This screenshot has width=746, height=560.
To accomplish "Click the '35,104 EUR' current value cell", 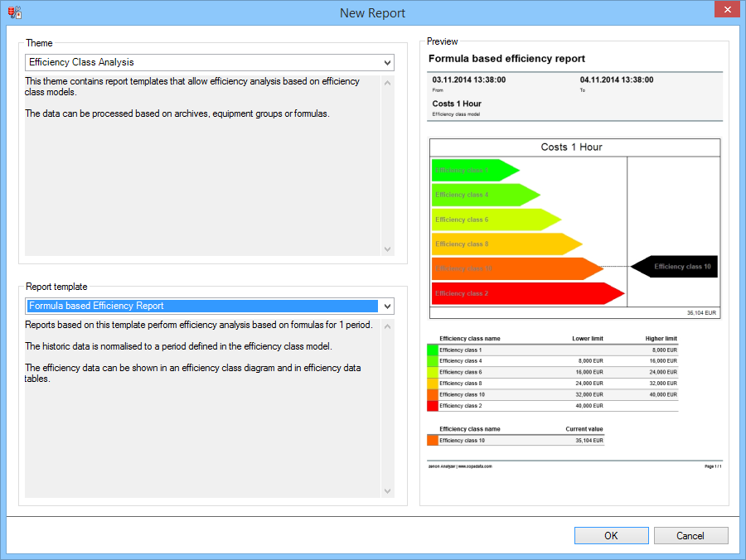I will (x=589, y=441).
